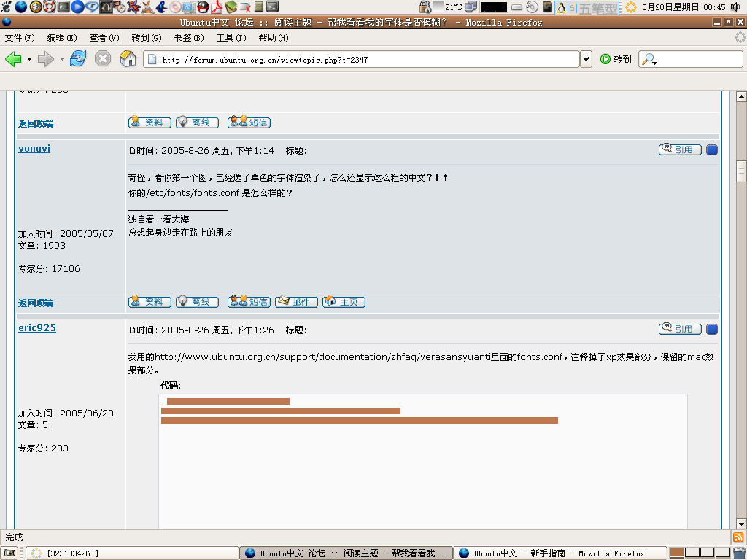747x560 pixels.
Task: Open the forward history dropdown arrow
Action: (62, 60)
